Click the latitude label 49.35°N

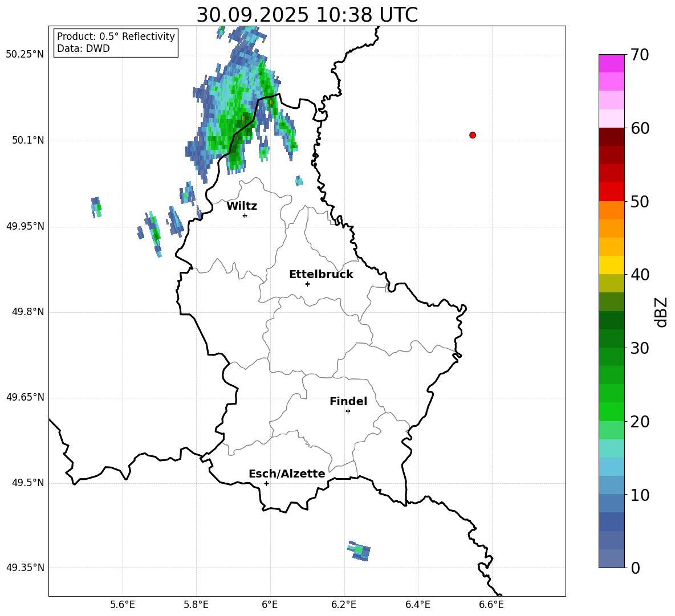point(25,568)
